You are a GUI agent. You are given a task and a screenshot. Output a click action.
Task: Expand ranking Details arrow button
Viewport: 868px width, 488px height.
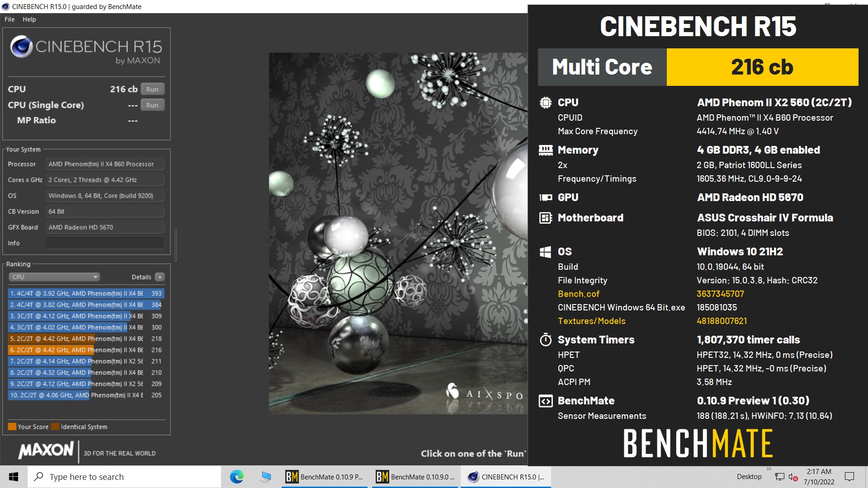pyautogui.click(x=160, y=277)
